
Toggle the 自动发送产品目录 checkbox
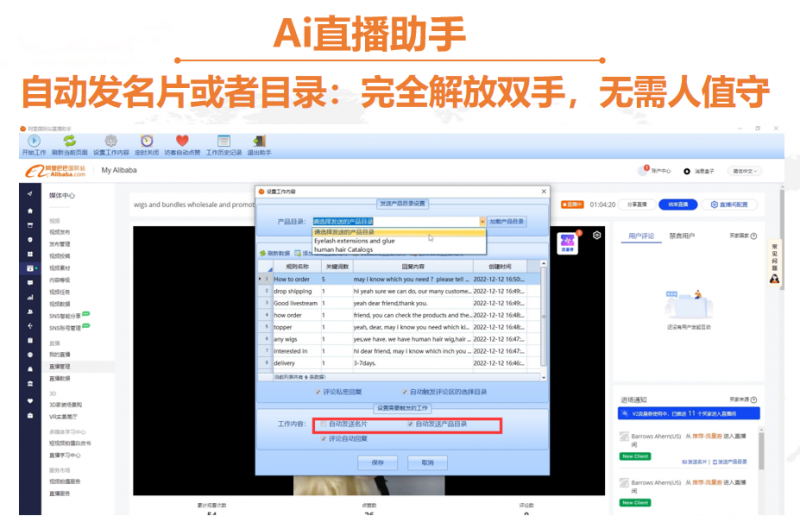pyautogui.click(x=410, y=424)
